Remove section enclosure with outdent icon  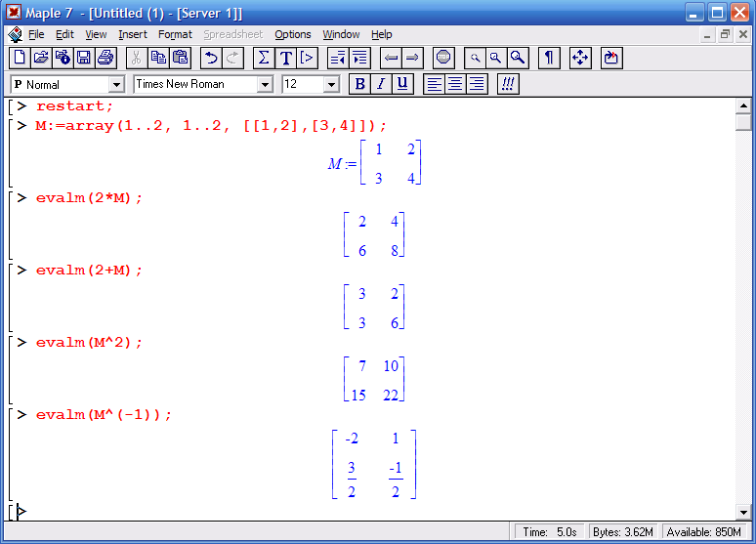click(x=338, y=58)
